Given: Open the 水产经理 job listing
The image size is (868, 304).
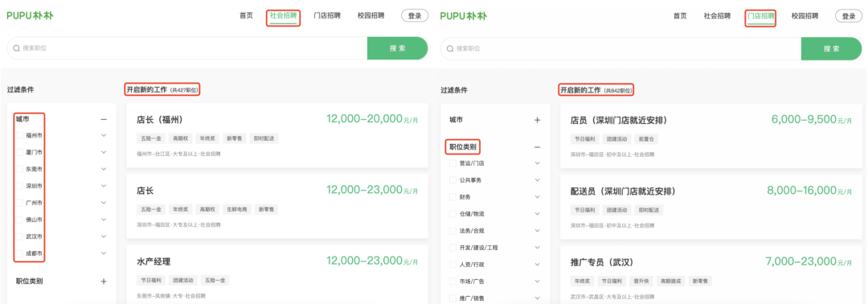Looking at the screenshot, I should [x=277, y=275].
